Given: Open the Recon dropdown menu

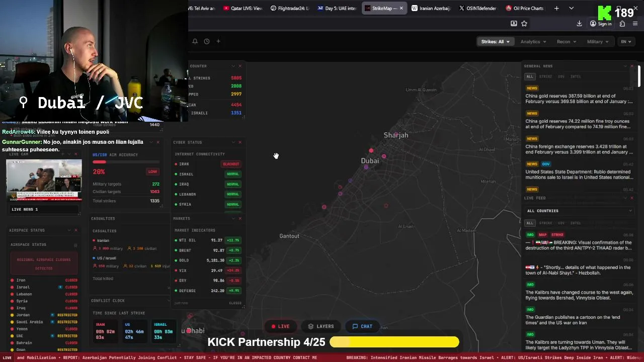Looking at the screenshot, I should click(567, 42).
